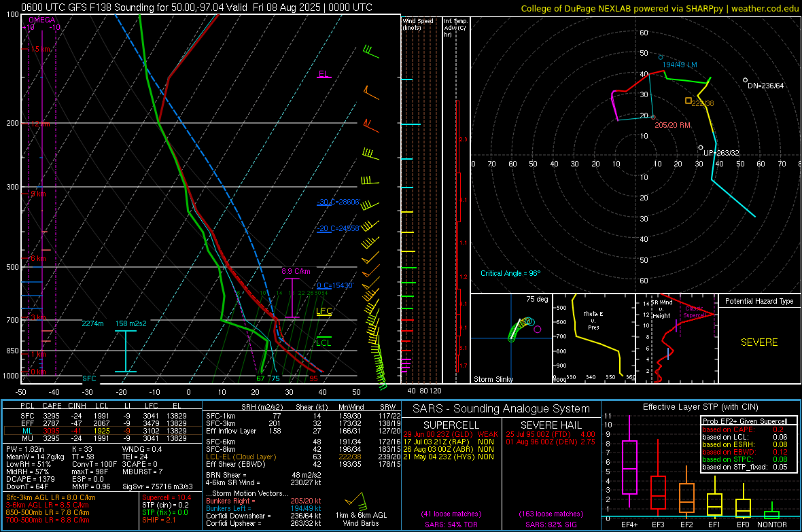The width and height of the screenshot is (802, 532).
Task: Click the 2274m effective inflow height label
Action: click(x=92, y=323)
